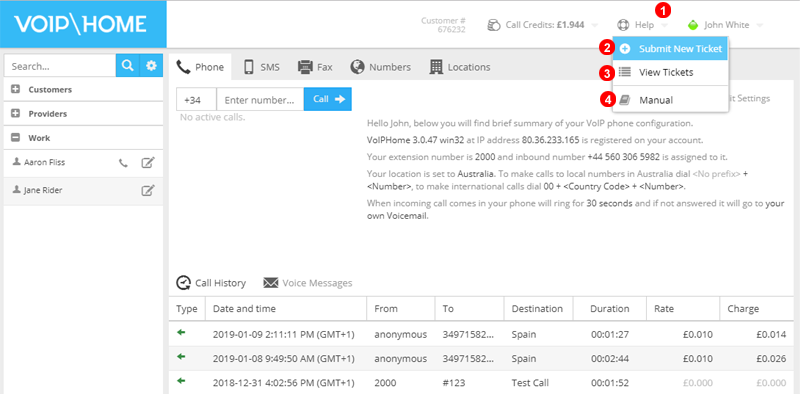Select Jane Rider contact name

(x=43, y=190)
